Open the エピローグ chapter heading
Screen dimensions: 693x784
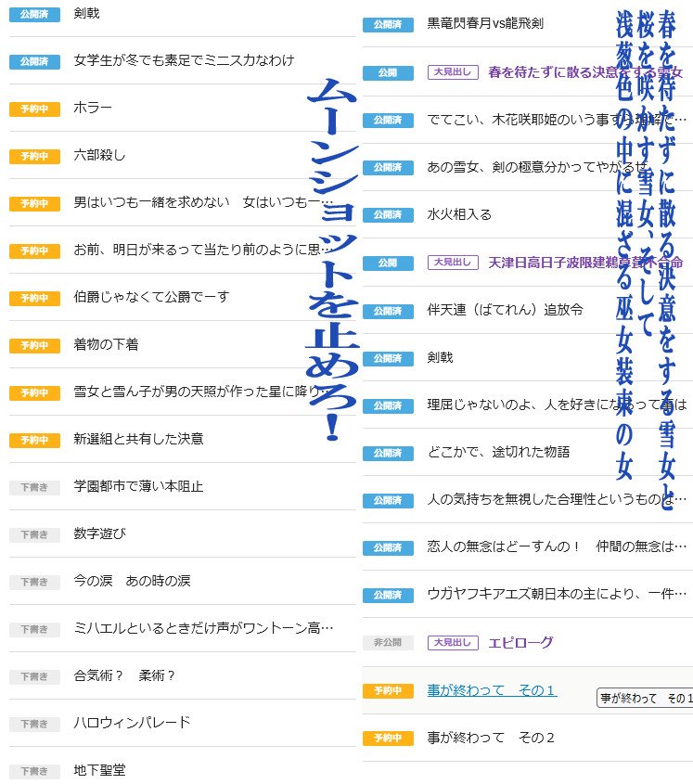(520, 642)
